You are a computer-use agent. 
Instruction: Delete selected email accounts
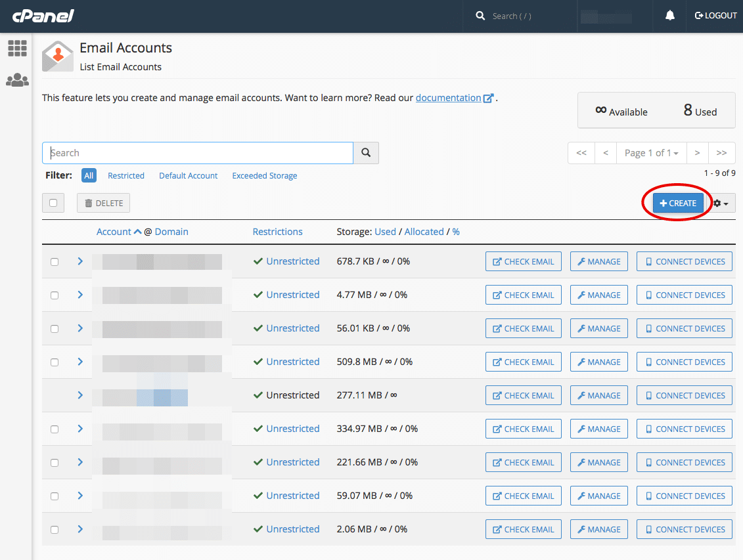click(x=103, y=203)
